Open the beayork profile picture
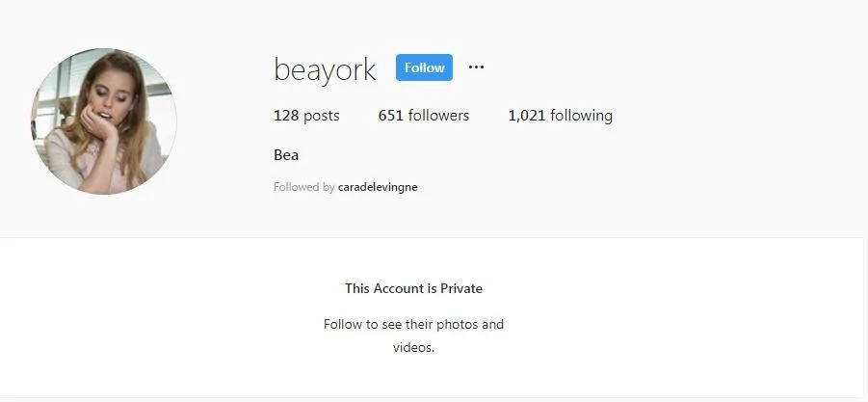868x402 pixels. [x=104, y=121]
